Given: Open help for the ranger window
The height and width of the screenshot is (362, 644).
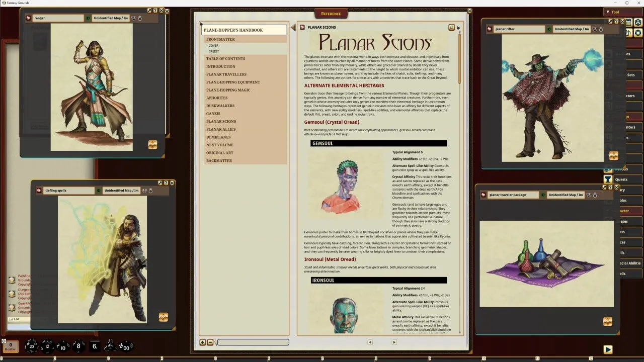Looking at the screenshot, I should (155, 11).
